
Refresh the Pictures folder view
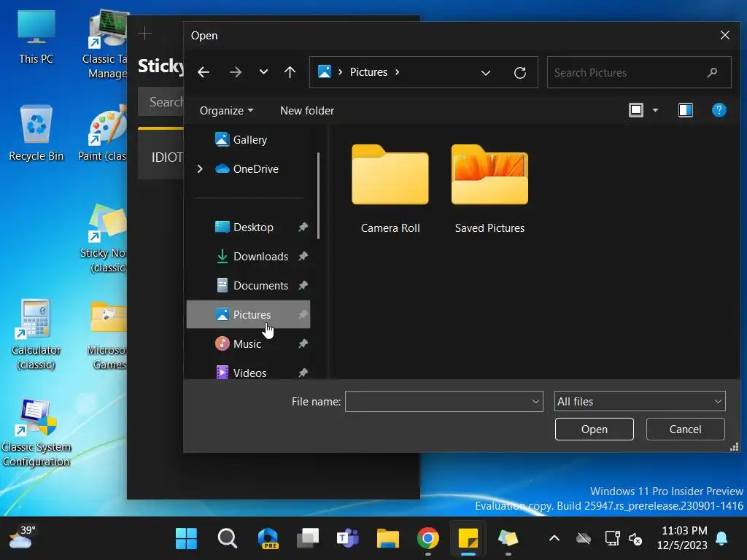tap(519, 73)
